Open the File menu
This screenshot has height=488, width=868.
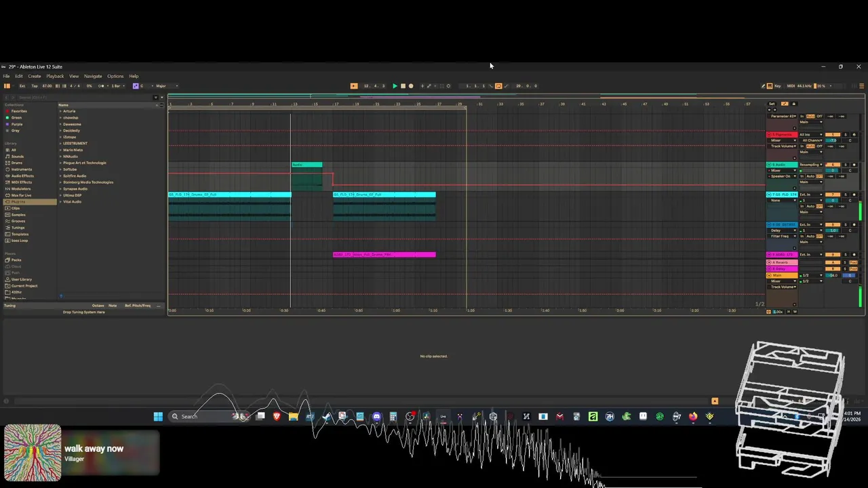click(7, 76)
